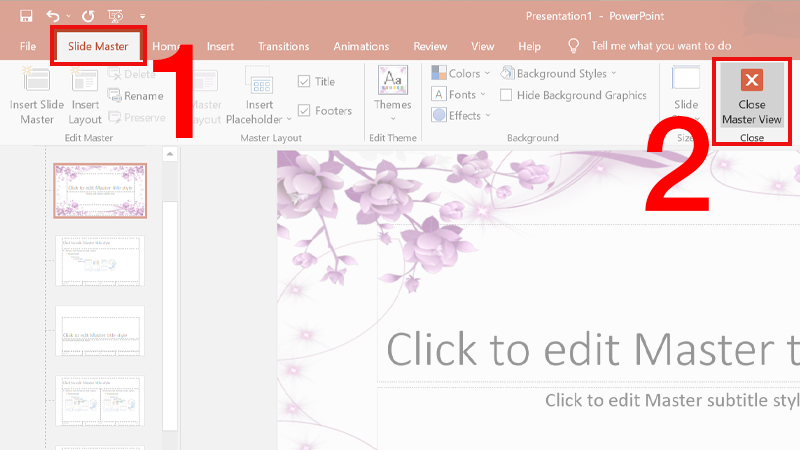Viewport: 800px width, 450px height.
Task: Open the Background Styles dropdown
Action: coord(559,73)
